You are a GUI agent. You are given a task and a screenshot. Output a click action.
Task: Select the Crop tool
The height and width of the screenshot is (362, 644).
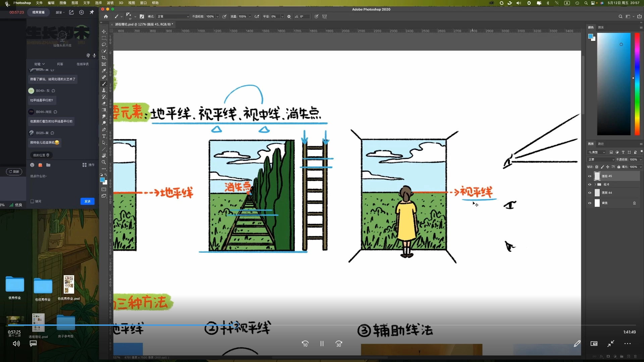pos(104,58)
